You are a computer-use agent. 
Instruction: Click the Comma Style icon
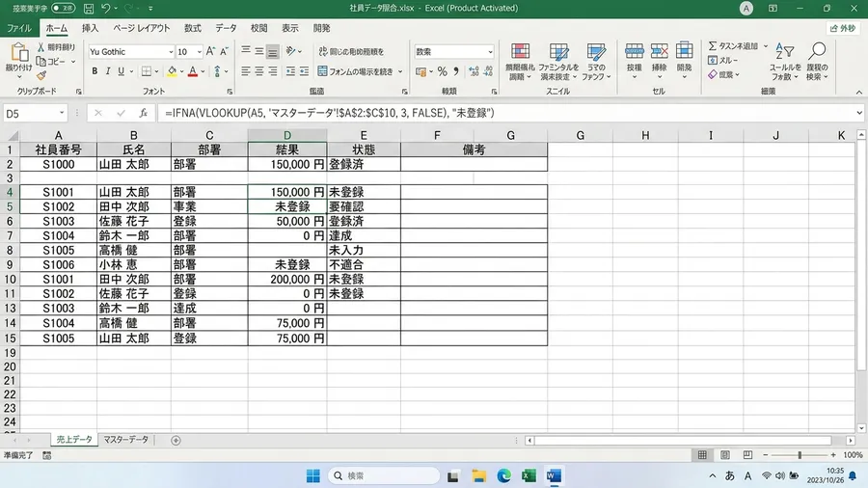point(455,71)
